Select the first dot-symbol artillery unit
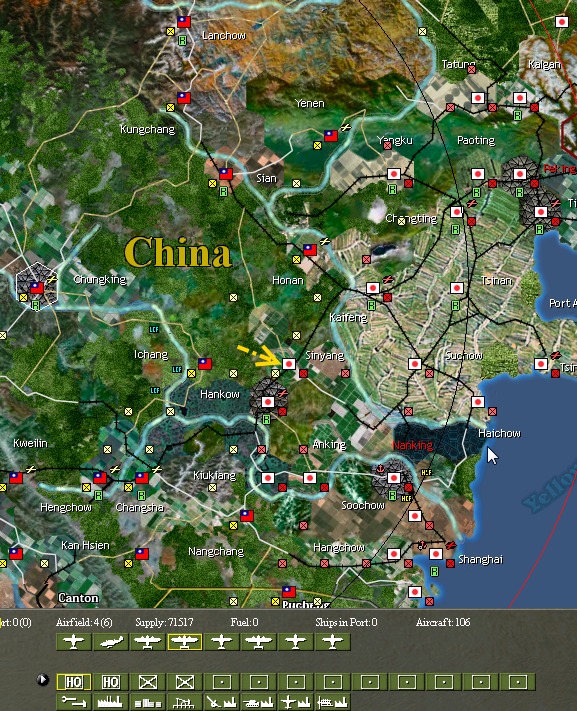This screenshot has height=711, width=577. [222, 682]
